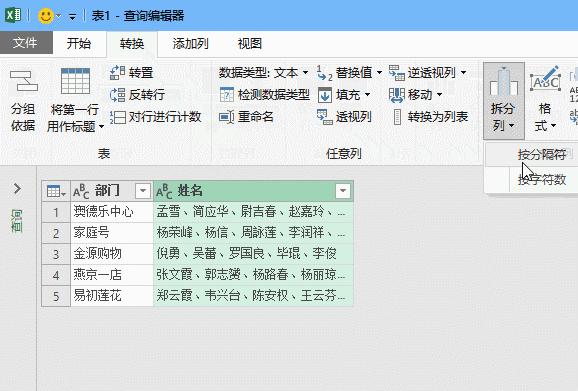Screen dimensions: 578x391
Task: Click the 替换值 replace icon
Action: pos(324,73)
